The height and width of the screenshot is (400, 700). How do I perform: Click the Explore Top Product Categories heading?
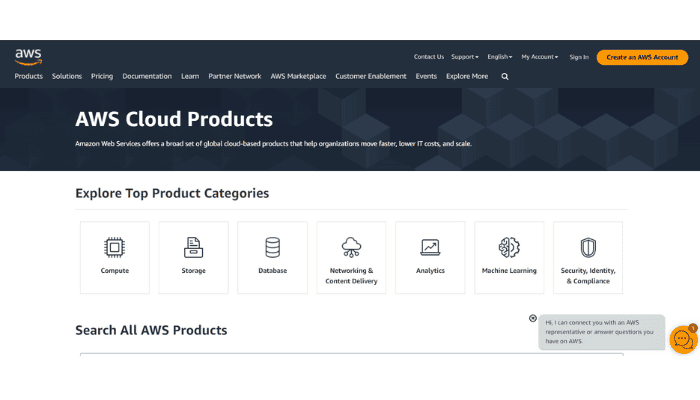coord(172,193)
